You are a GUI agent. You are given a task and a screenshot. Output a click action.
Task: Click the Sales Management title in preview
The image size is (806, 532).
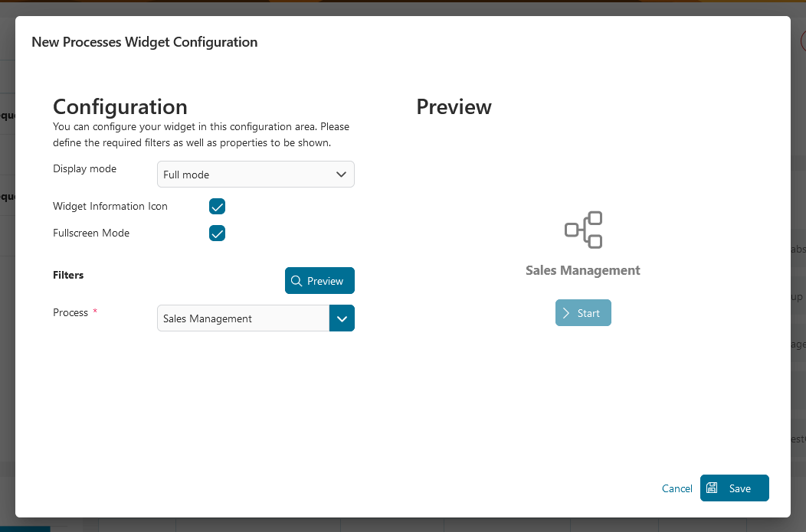tap(582, 270)
